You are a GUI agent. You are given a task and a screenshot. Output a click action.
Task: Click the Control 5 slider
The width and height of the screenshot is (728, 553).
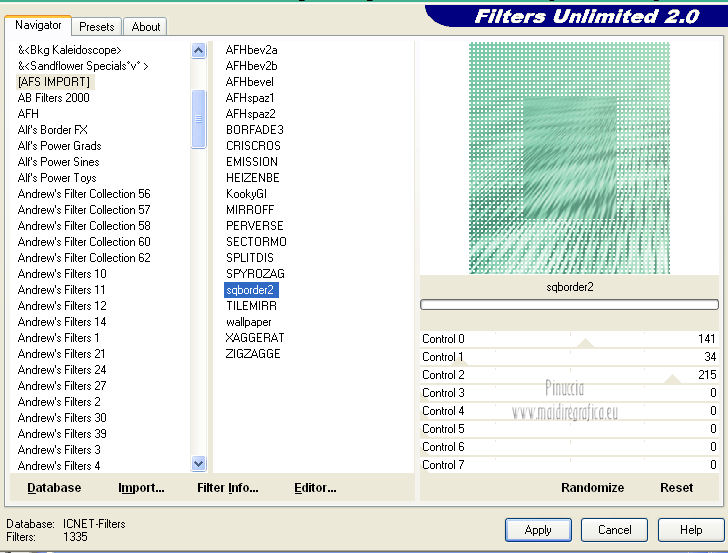(569, 429)
